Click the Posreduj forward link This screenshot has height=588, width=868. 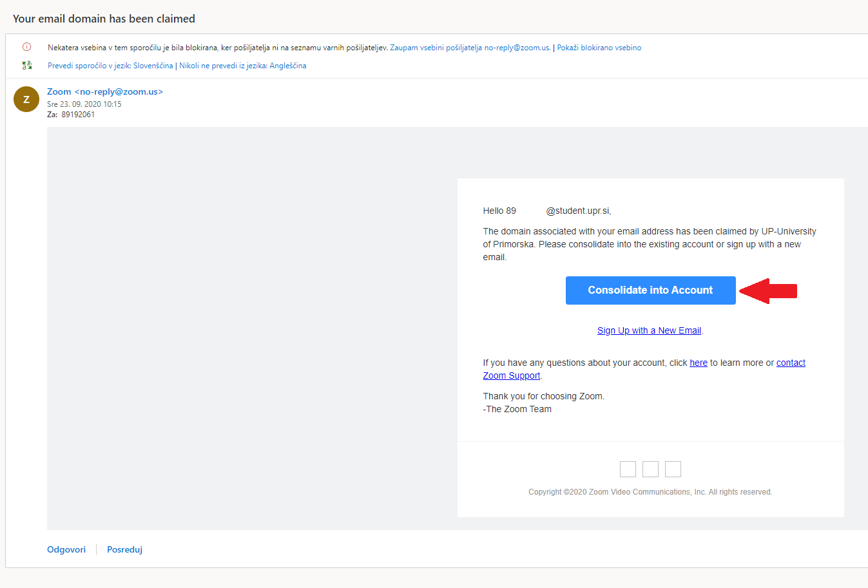click(125, 549)
